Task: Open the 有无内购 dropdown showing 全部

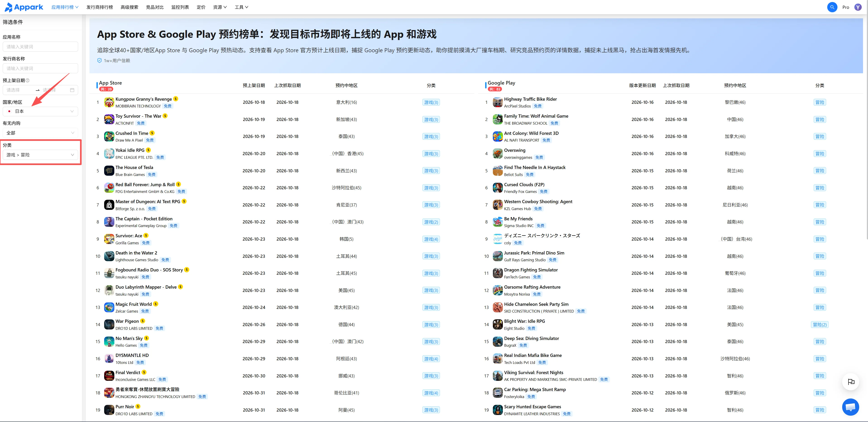Action: (41, 133)
